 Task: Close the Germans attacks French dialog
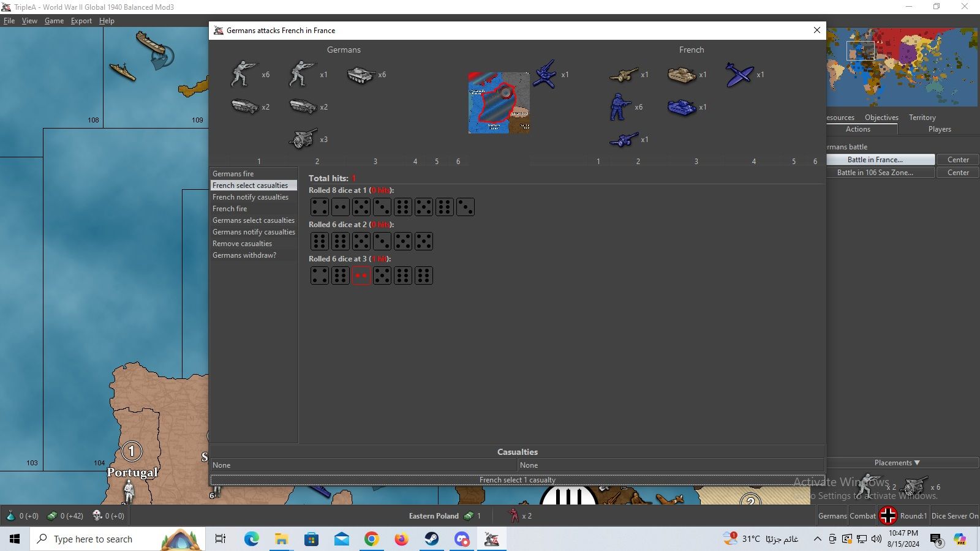pyautogui.click(x=816, y=30)
